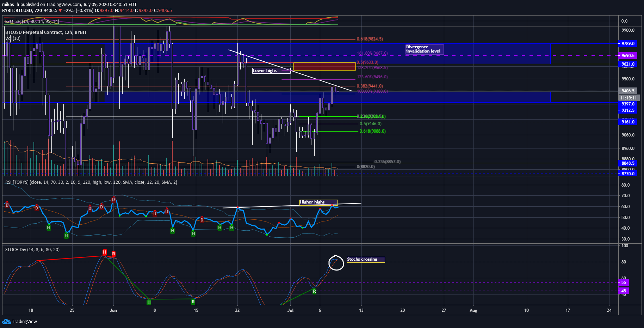Select the Vol (10) indicator label
The image size is (644, 328).
(13, 38)
